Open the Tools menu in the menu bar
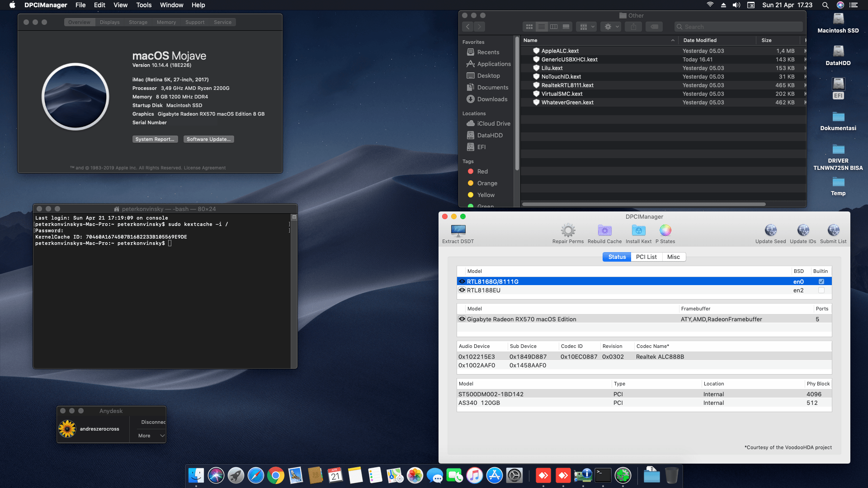Viewport: 868px width, 488px height. coord(143,5)
